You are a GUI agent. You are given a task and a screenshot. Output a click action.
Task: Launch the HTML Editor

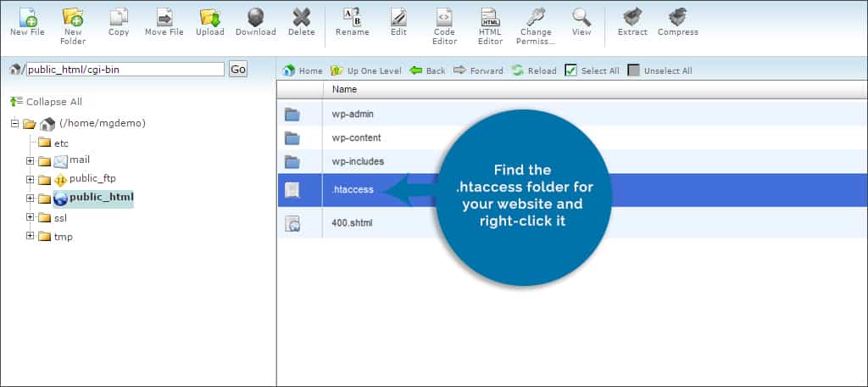pos(490,26)
